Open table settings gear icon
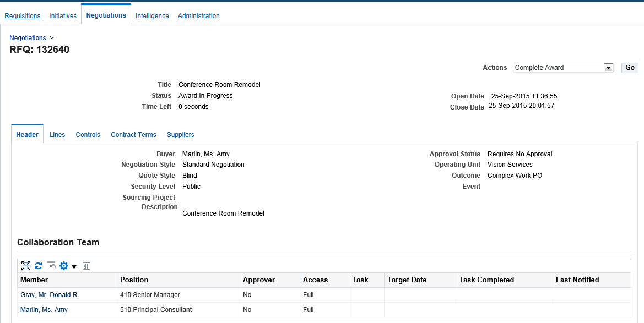The image size is (644, 323). pos(64,266)
